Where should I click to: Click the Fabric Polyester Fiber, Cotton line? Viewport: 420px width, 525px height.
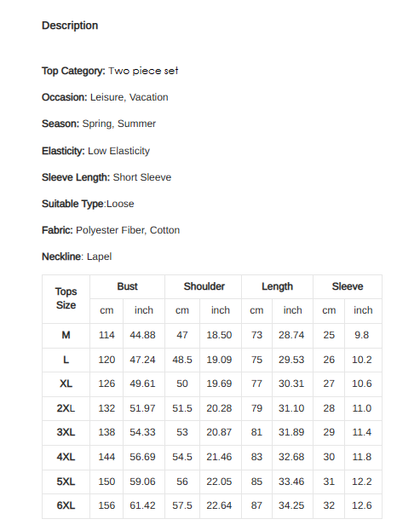[x=111, y=230]
